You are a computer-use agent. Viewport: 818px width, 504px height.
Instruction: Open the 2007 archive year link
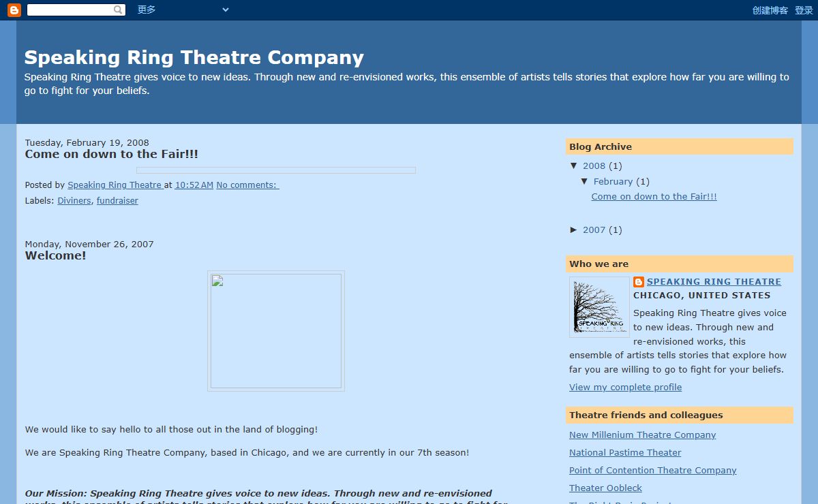tap(594, 230)
